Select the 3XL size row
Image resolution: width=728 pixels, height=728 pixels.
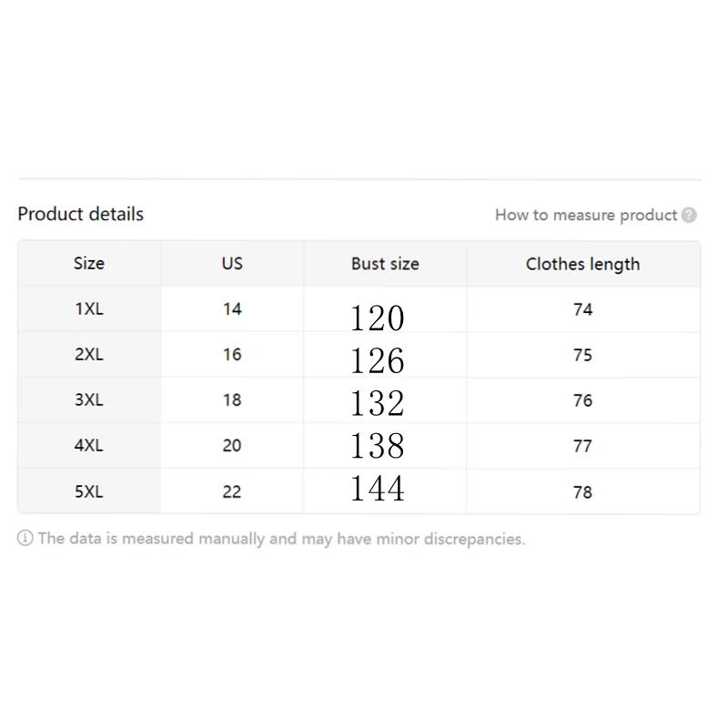coord(89,399)
